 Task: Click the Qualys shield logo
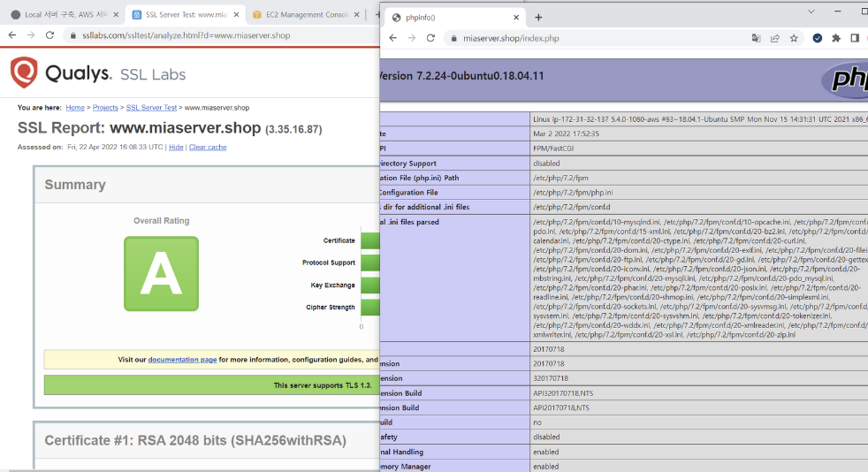[x=24, y=72]
